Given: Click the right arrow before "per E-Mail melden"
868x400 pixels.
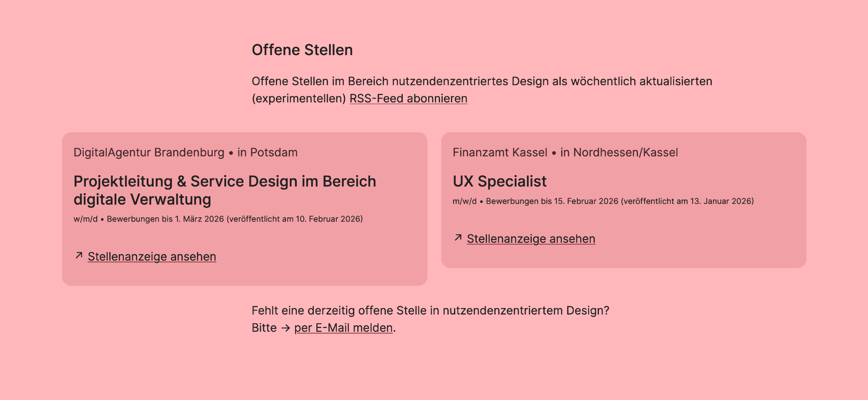Looking at the screenshot, I should click(285, 328).
